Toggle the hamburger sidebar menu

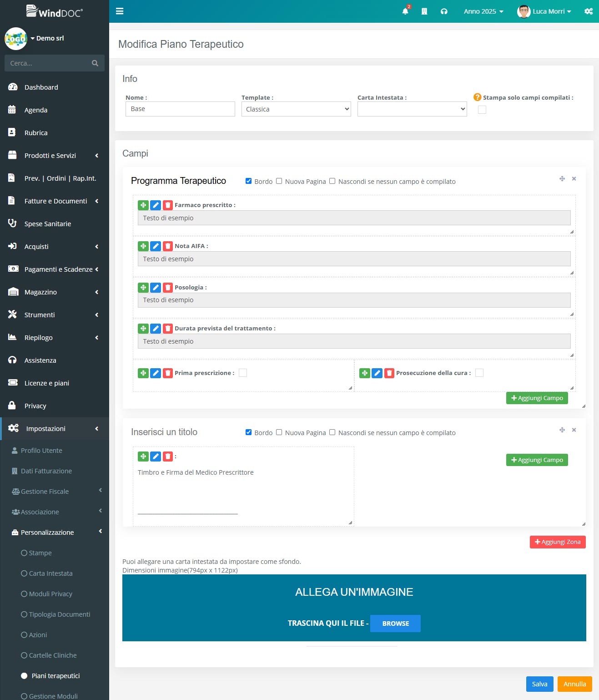[120, 11]
